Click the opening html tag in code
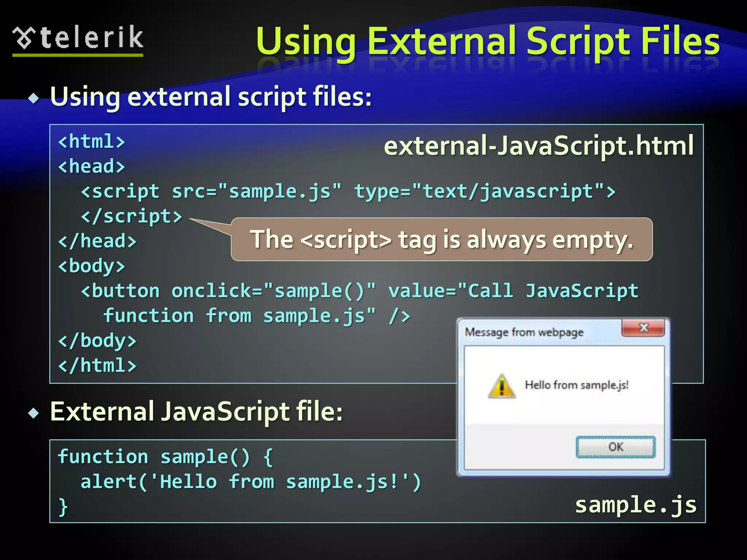The height and width of the screenshot is (560, 747). 92,141
